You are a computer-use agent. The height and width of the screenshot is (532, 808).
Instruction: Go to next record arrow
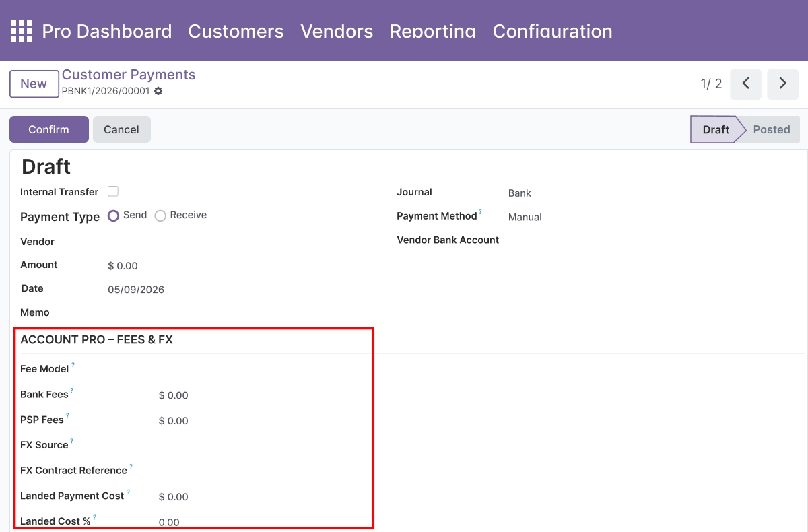click(782, 84)
